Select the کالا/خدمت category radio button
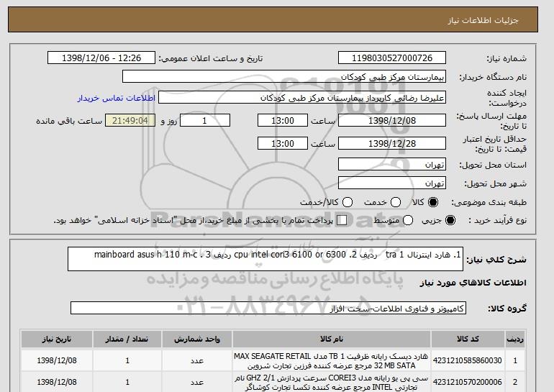Viewport: 554px width, 392px height. pos(348,202)
